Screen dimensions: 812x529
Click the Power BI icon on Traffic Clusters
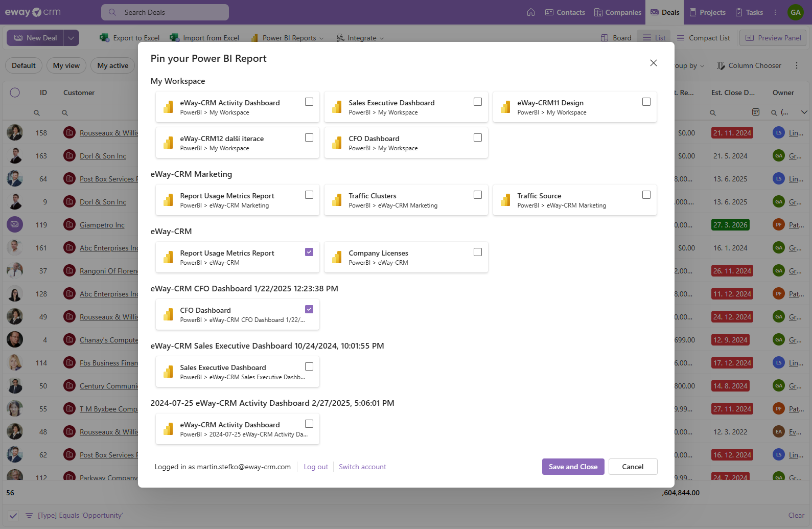(337, 200)
